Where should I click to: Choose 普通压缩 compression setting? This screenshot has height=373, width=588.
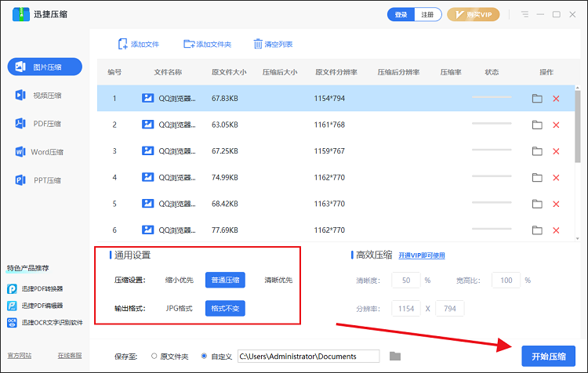click(225, 280)
